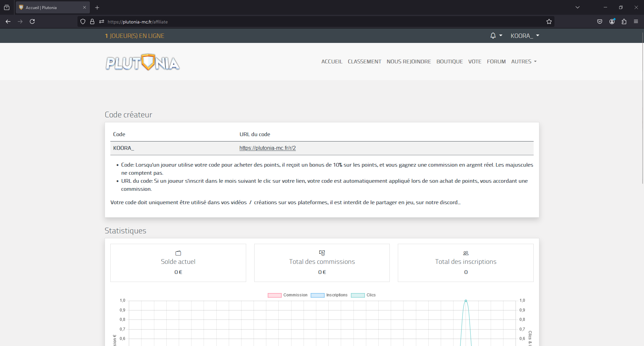The image size is (644, 346).
Task: Open the extensions puzzle icon
Action: click(x=624, y=21)
